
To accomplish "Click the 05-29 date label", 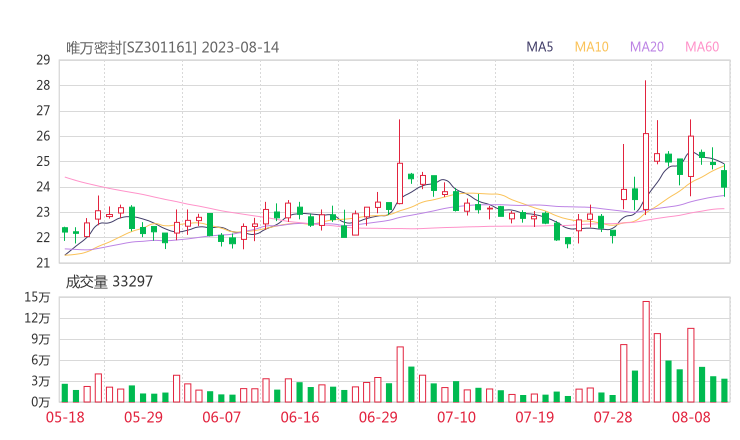I will click(x=143, y=417).
